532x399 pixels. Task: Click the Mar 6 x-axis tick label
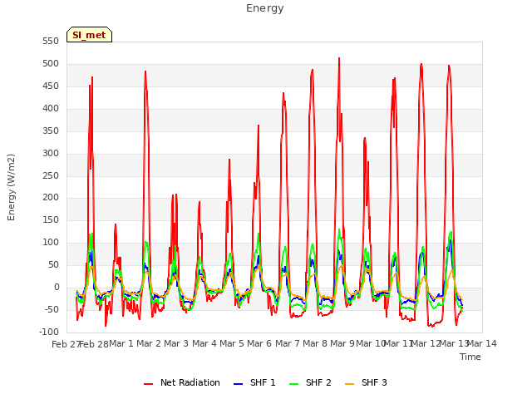pos(259,343)
